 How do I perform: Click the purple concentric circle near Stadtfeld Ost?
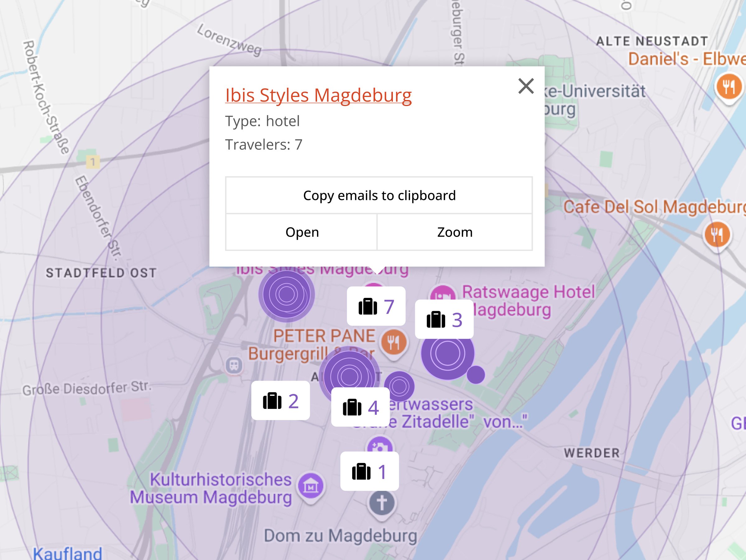pyautogui.click(x=286, y=294)
